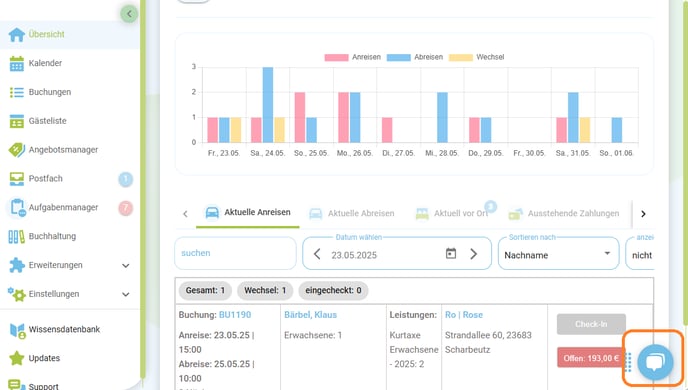Screen dimensions: 688x390
Task: Click the Wechsel: 1 chip
Action: pos(265,290)
